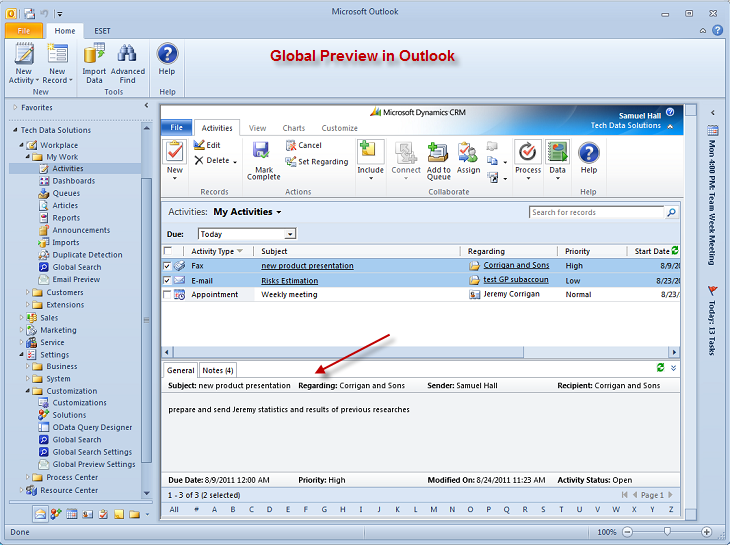This screenshot has width=730, height=545.
Task: Click the Data ribbon icon
Action: (x=557, y=152)
